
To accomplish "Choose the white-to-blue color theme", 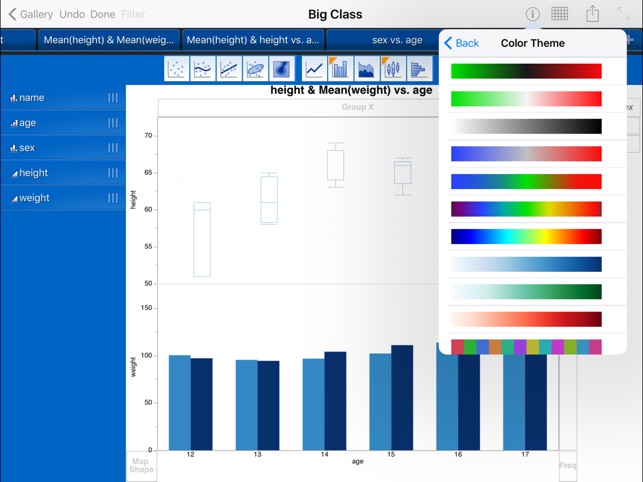I will (x=526, y=264).
